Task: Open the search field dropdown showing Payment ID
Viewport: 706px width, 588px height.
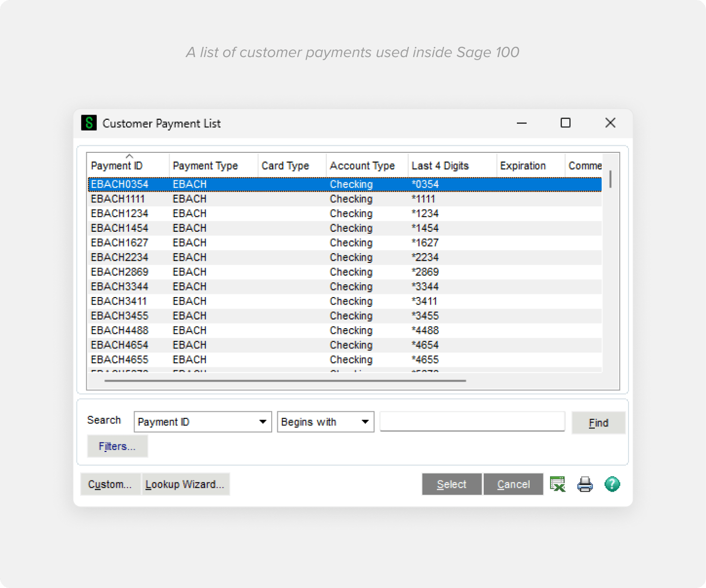Action: pyautogui.click(x=263, y=422)
